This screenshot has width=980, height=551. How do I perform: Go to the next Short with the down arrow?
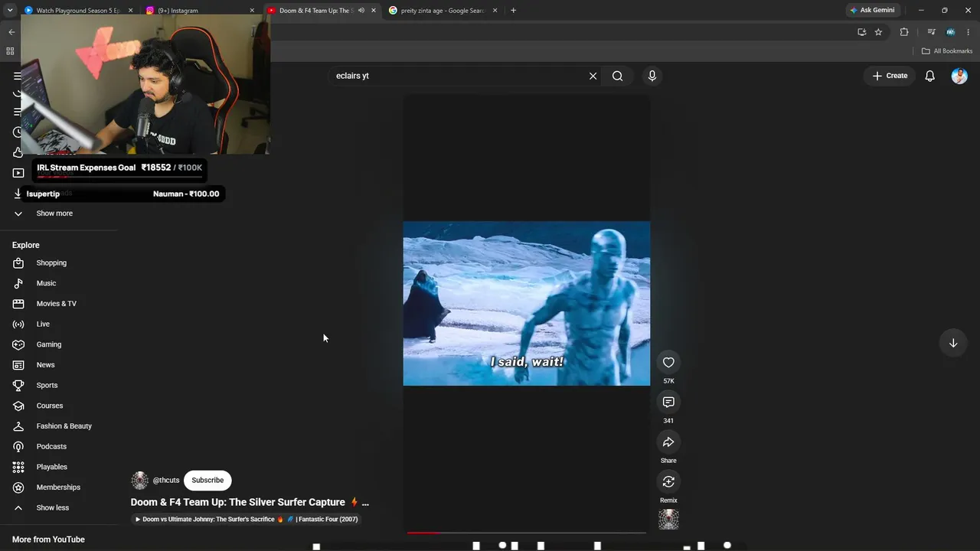coord(953,343)
